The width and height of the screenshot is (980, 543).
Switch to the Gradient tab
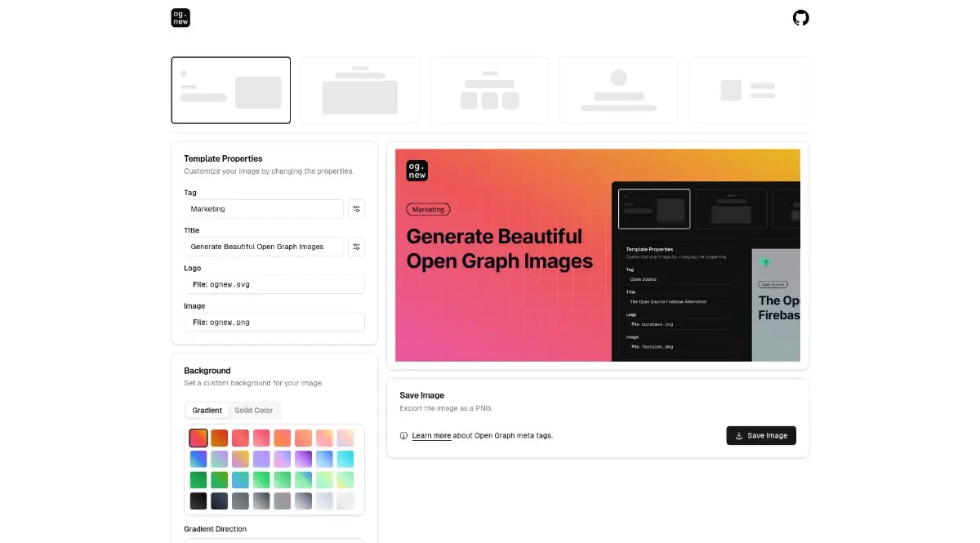click(207, 410)
